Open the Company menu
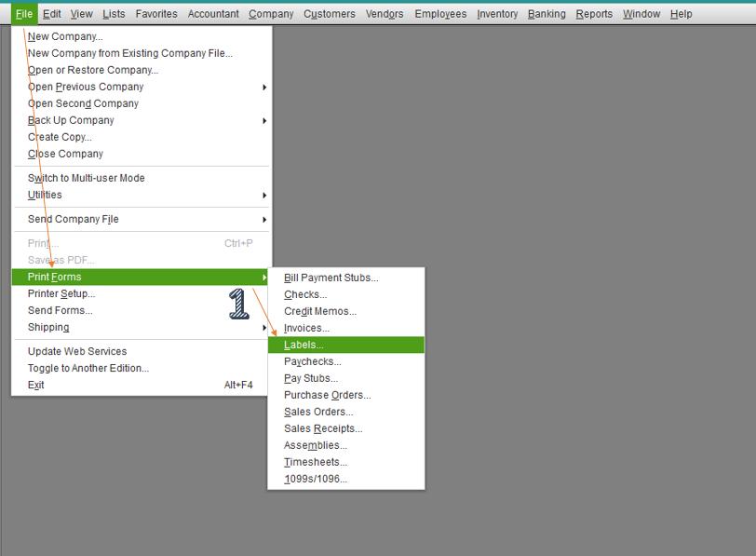The height and width of the screenshot is (556, 756). (271, 14)
